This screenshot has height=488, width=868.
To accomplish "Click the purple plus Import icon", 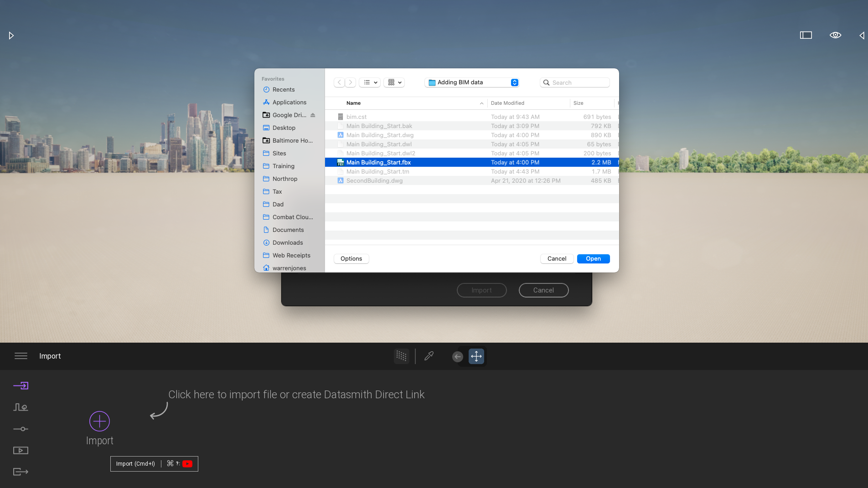I will [99, 421].
